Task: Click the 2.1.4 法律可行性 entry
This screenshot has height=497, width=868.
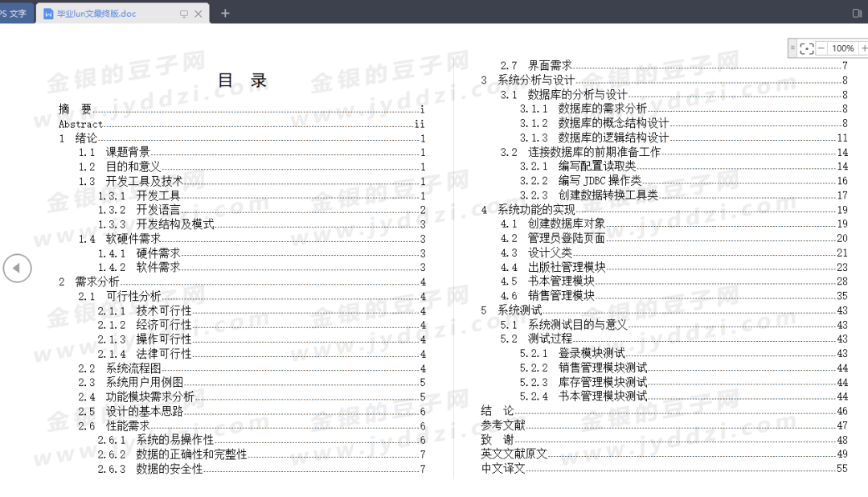Action: click(261, 354)
